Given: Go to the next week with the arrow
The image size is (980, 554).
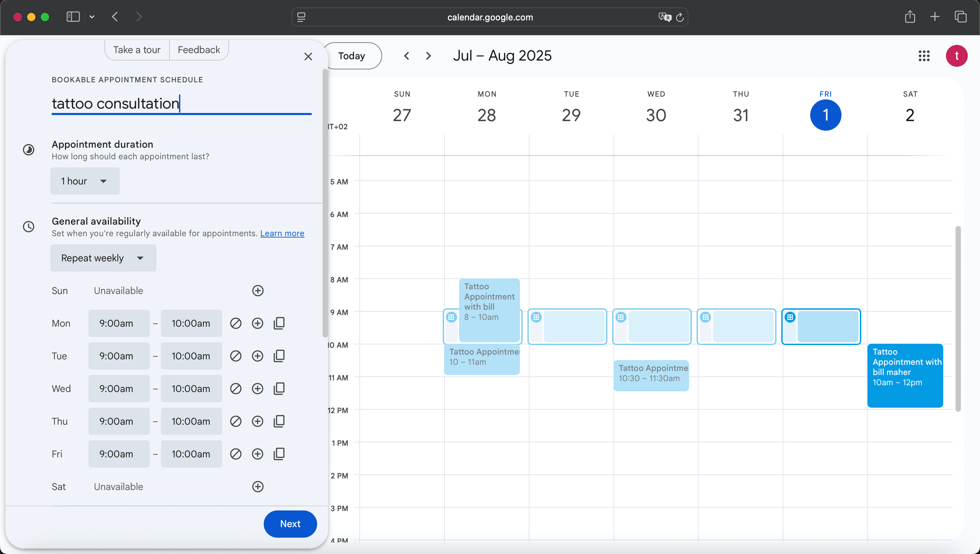Looking at the screenshot, I should [x=428, y=56].
